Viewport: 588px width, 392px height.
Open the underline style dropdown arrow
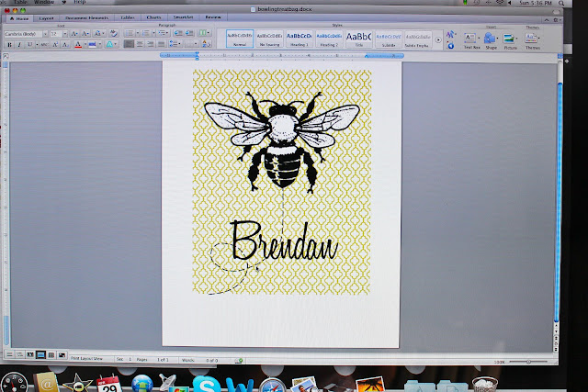(37, 45)
